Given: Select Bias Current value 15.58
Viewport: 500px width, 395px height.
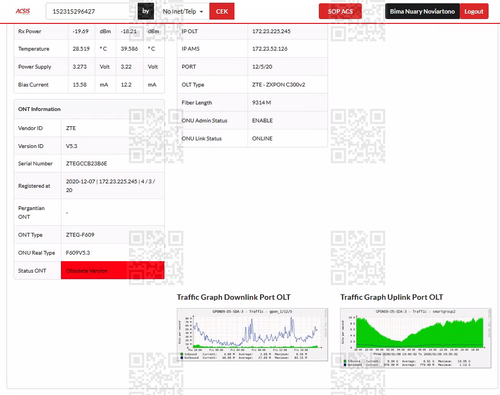Looking at the screenshot, I should pyautogui.click(x=79, y=85).
